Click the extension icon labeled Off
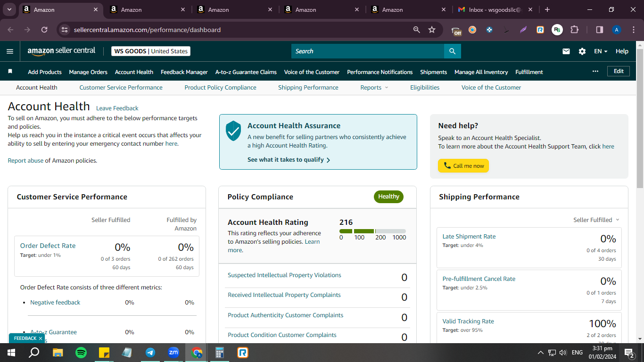This screenshot has width=644, height=362. [456, 31]
